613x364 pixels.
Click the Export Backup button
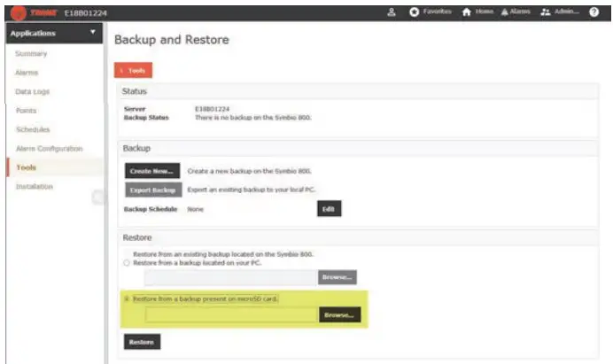[153, 190]
